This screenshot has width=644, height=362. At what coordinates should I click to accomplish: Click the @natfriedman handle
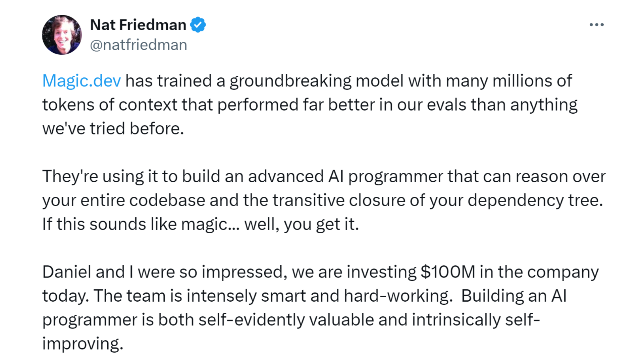pyautogui.click(x=139, y=45)
